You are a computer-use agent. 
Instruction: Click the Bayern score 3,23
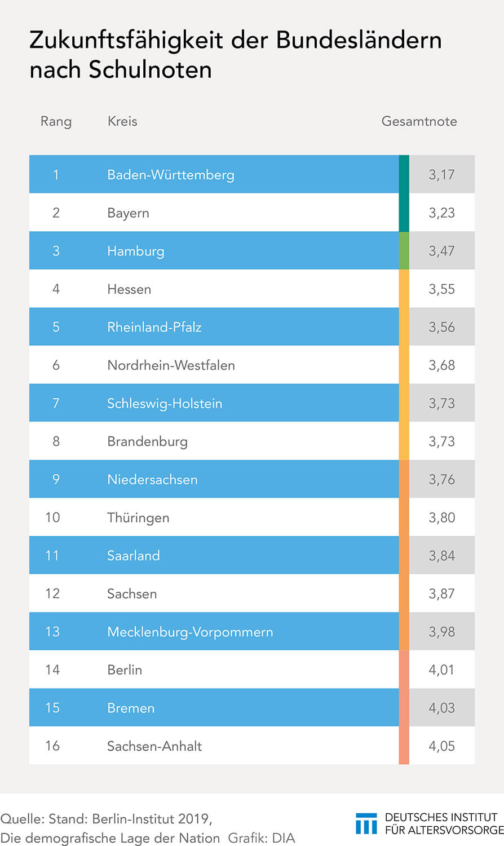click(x=441, y=213)
